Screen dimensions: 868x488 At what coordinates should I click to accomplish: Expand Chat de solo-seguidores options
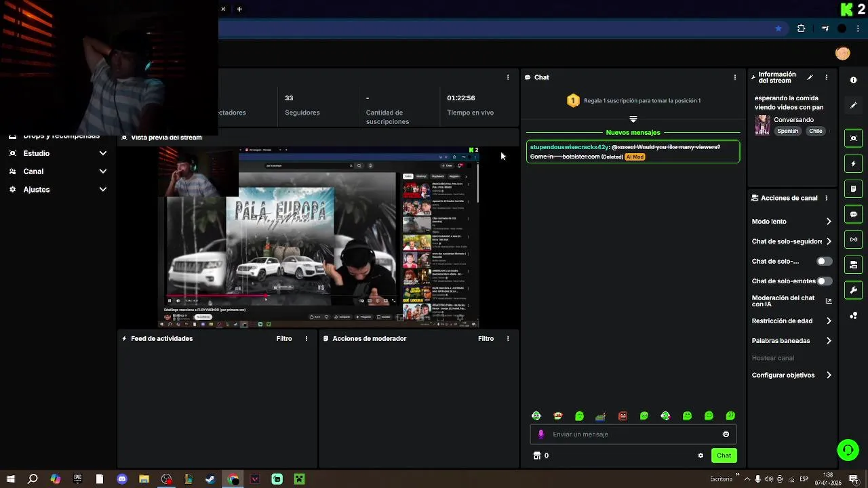[x=829, y=241]
